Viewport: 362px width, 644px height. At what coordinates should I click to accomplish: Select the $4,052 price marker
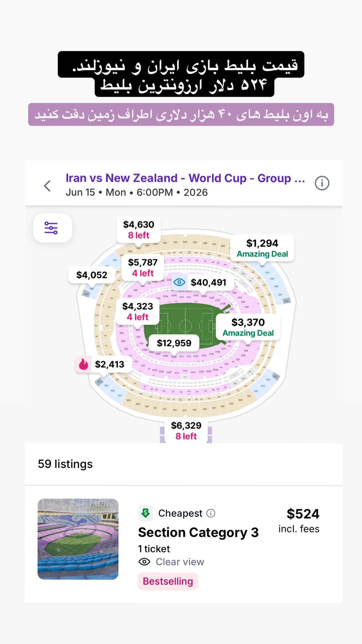(92, 275)
